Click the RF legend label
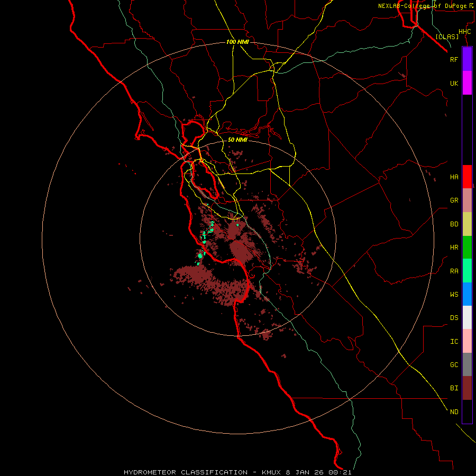The height and width of the screenshot is (476, 476). tap(454, 59)
